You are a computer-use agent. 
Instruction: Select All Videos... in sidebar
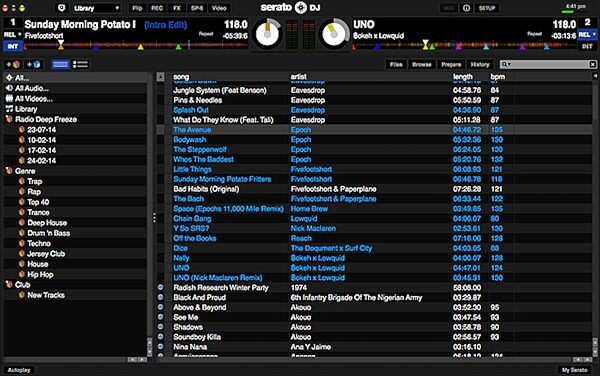coord(75,98)
